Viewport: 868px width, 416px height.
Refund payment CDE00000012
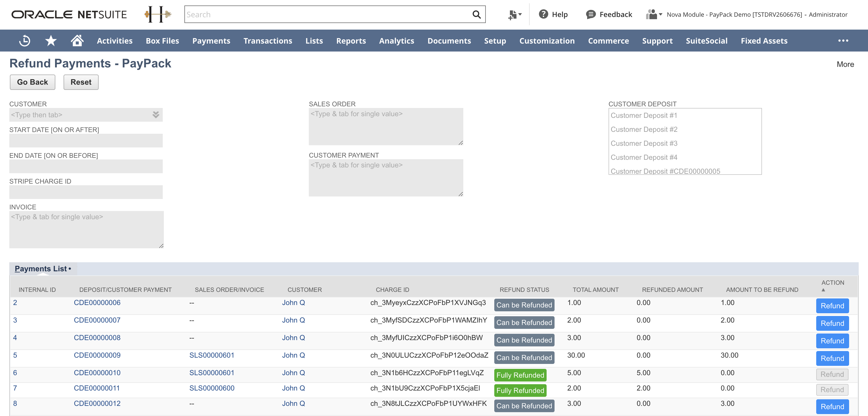(832, 407)
